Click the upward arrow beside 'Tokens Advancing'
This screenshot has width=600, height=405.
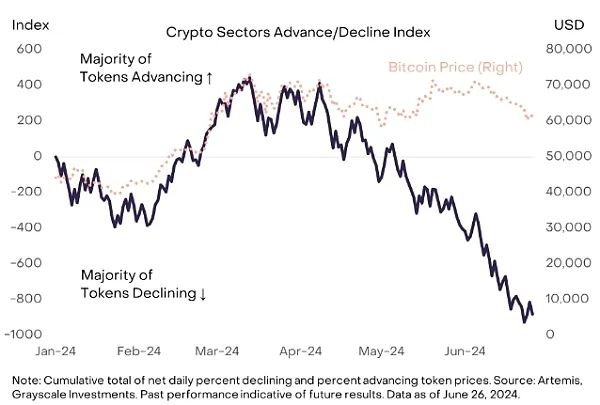tap(209, 78)
